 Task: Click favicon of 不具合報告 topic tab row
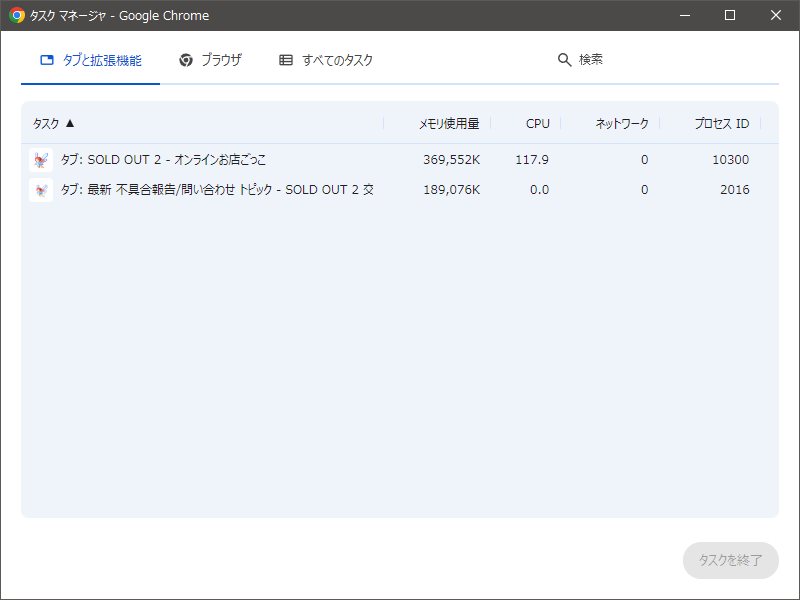41,190
